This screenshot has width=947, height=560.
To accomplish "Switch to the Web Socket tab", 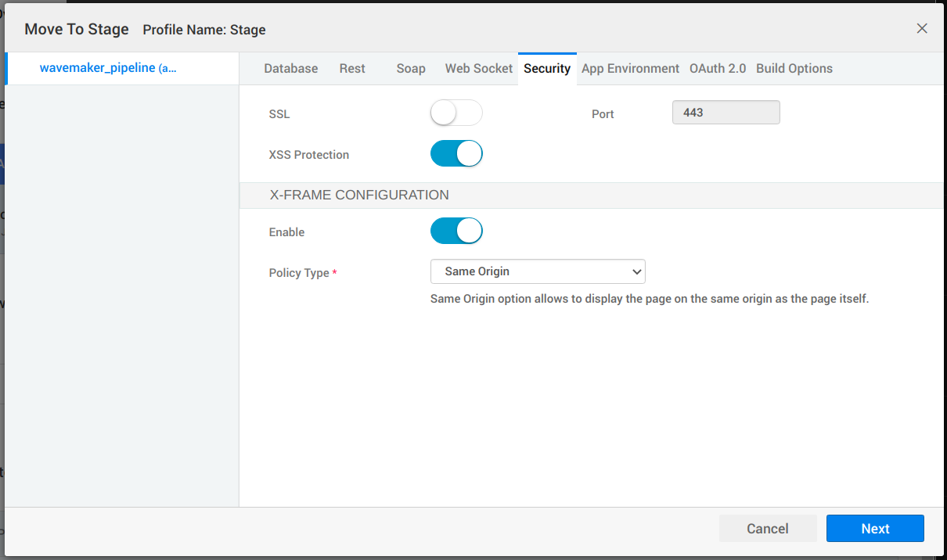I will tap(478, 68).
